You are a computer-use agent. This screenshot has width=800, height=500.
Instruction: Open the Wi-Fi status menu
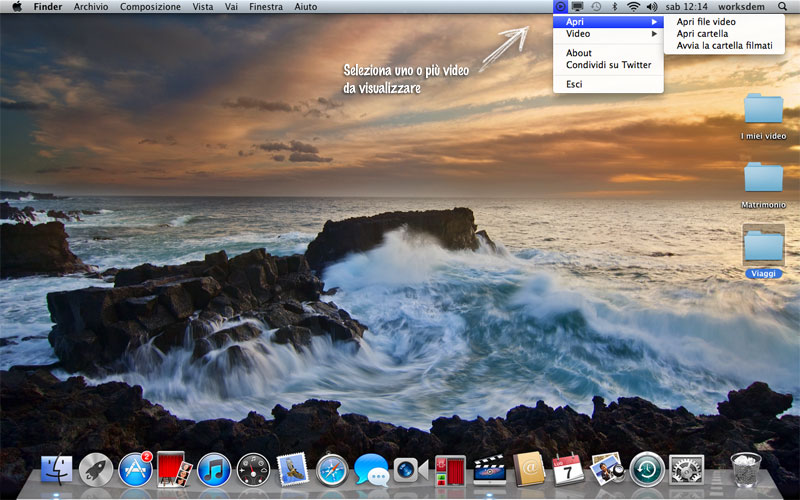[633, 7]
